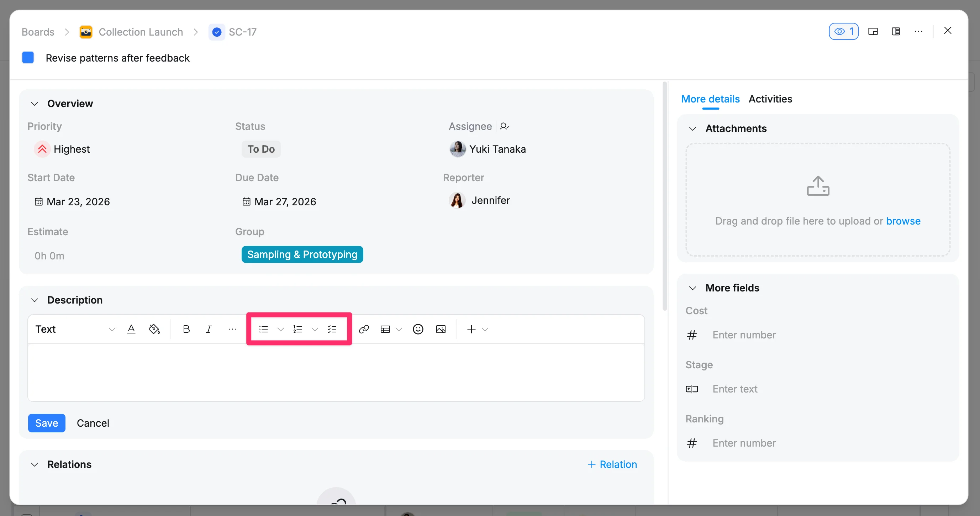Add a new Relation
The image size is (980, 516).
(x=612, y=465)
